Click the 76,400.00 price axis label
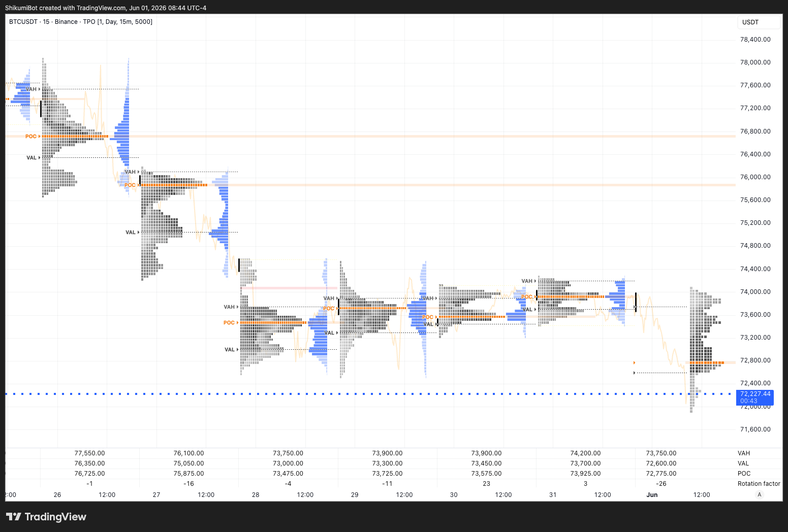The image size is (788, 532). pyautogui.click(x=755, y=154)
